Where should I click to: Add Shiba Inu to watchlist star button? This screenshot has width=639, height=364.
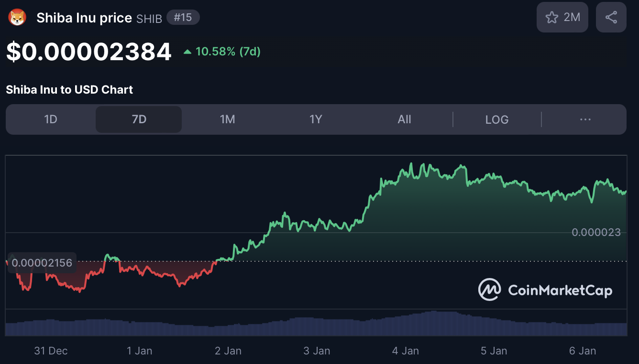[562, 18]
